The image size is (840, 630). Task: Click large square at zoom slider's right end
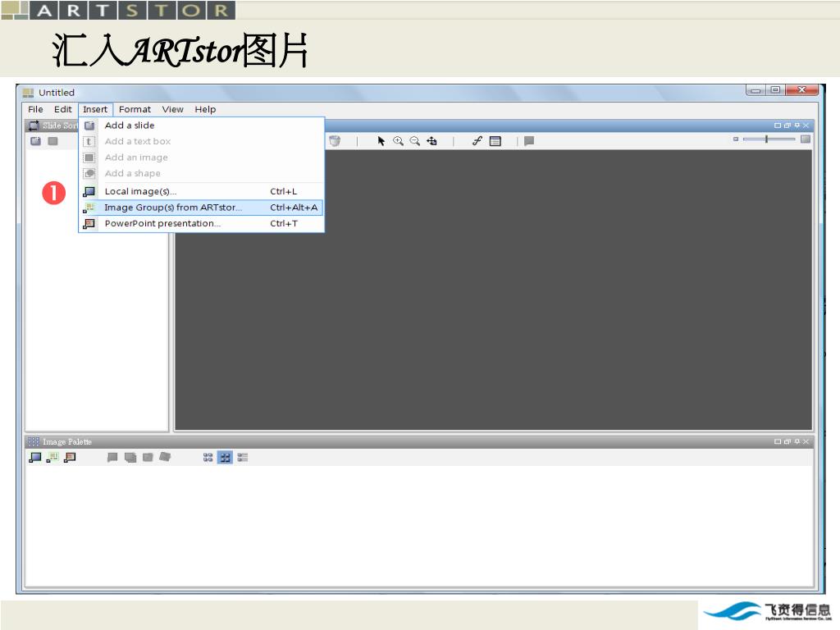coord(806,139)
